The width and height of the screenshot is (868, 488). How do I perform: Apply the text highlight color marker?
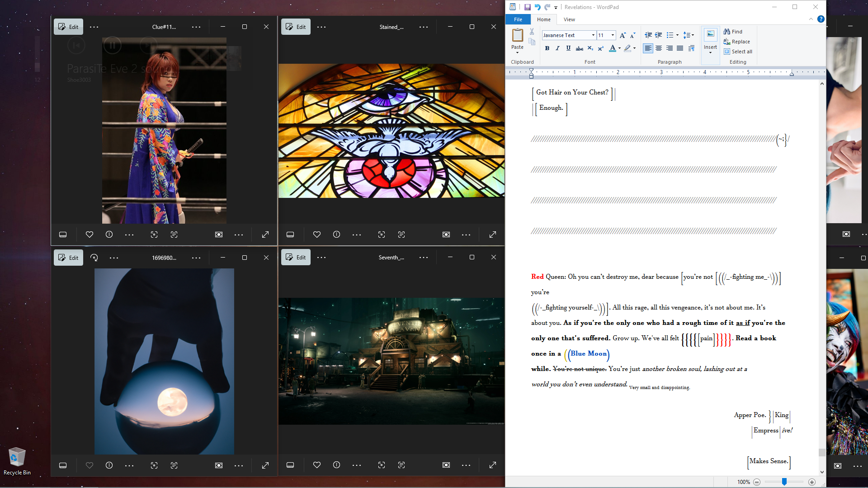627,48
